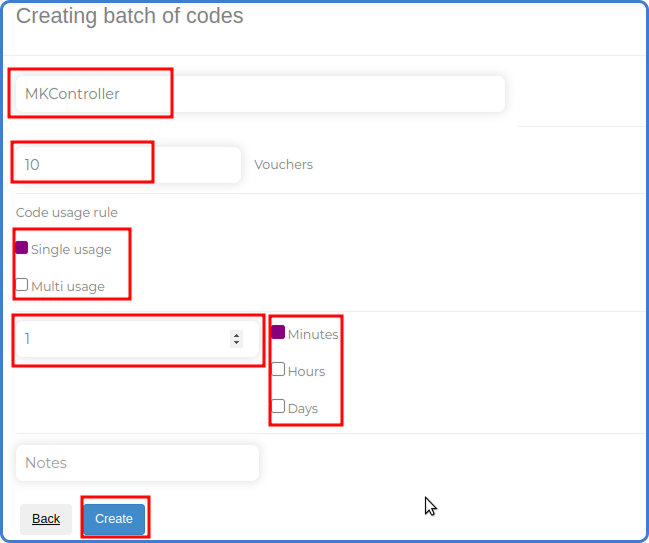Submit the batch with the Create button

(x=114, y=519)
